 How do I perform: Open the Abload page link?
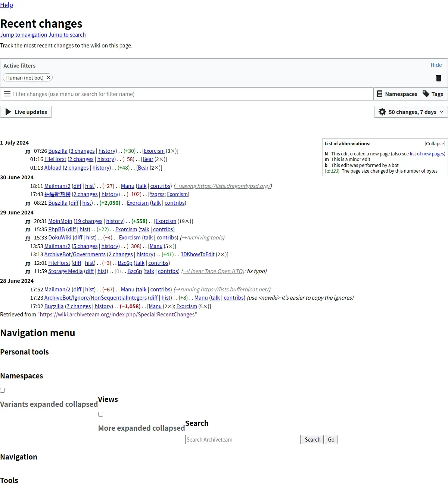53,168
